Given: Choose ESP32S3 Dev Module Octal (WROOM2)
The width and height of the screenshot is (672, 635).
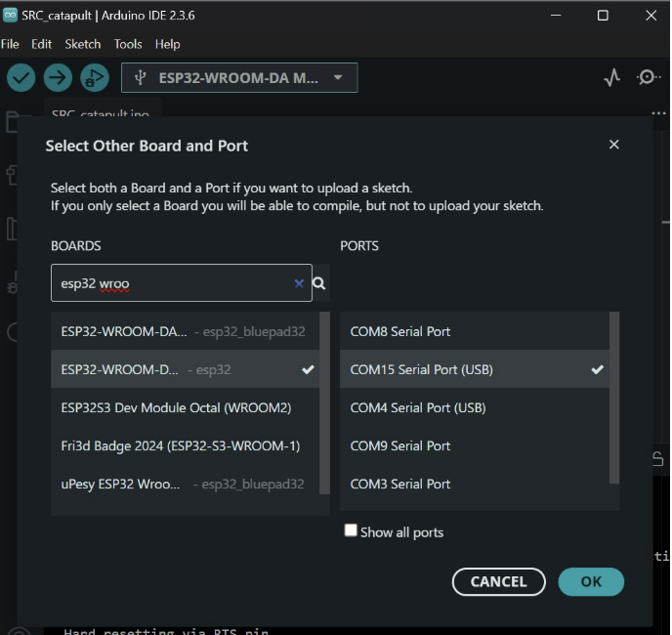Looking at the screenshot, I should point(176,407).
